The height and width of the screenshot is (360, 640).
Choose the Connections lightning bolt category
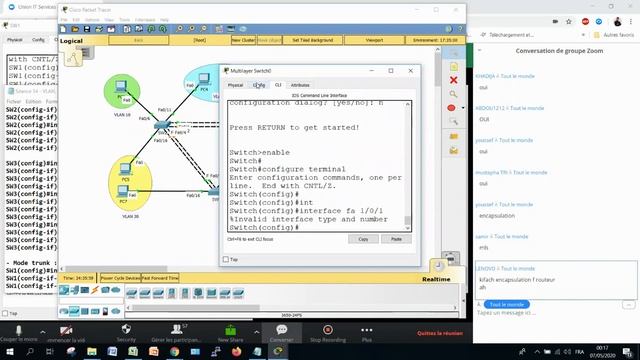pyautogui.click(x=95, y=290)
